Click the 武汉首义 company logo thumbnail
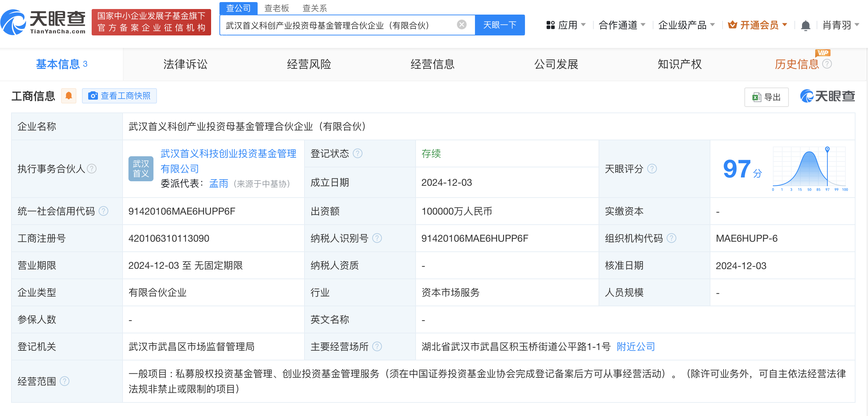 coord(141,169)
